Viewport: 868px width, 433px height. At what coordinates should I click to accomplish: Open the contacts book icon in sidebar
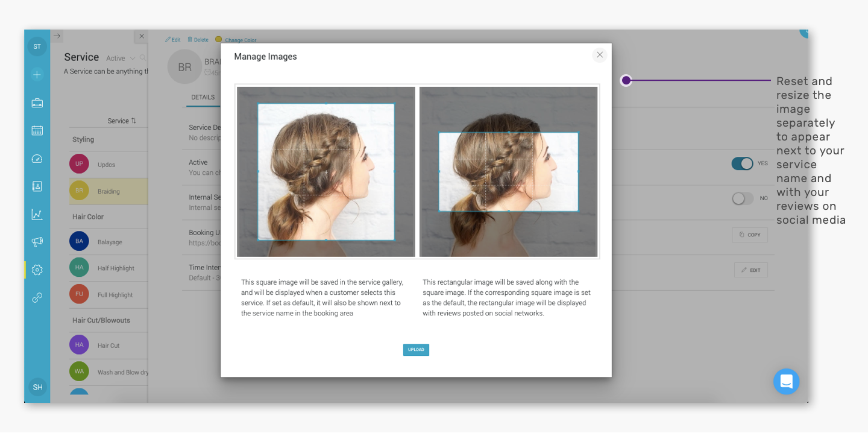(x=37, y=186)
